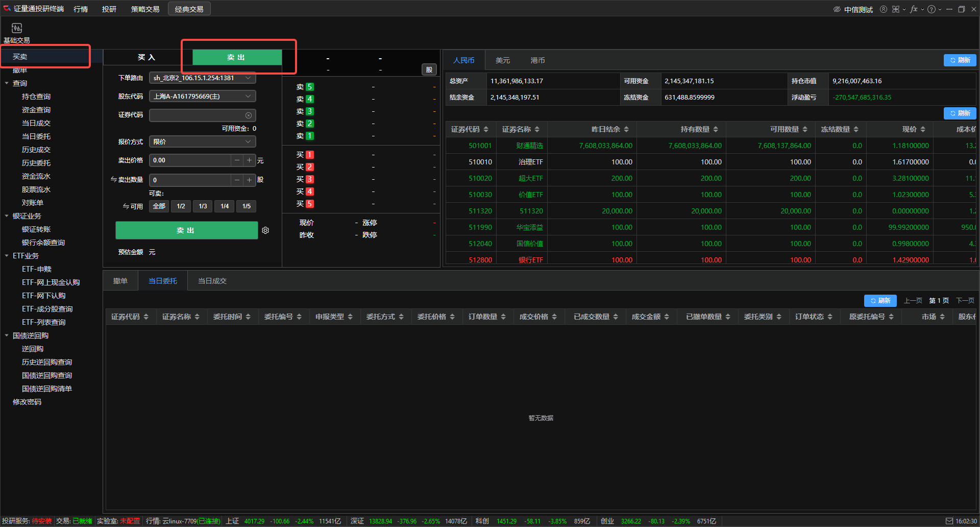Screen dimensions: 980x527
Task: Expand the 报价方式 dropdown
Action: [202, 142]
